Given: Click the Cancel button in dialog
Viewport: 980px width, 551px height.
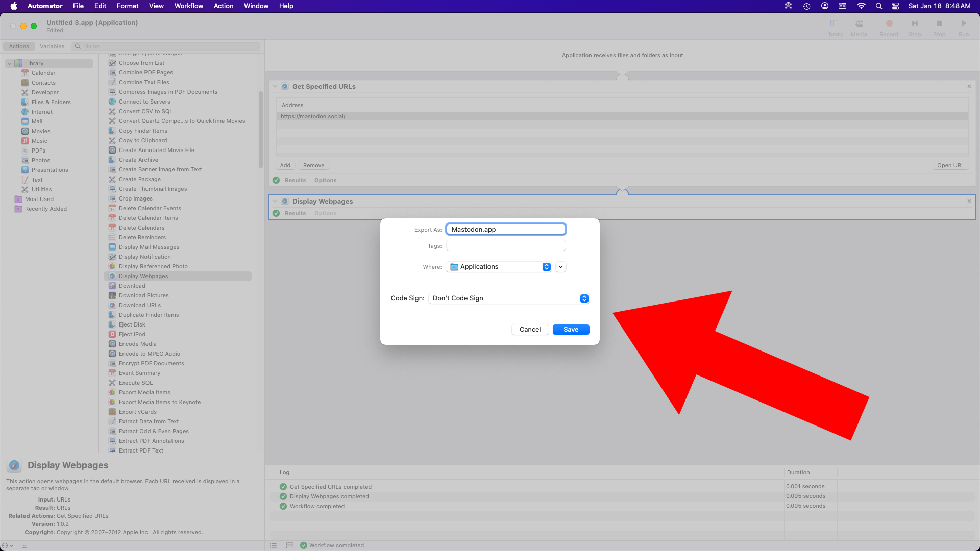Looking at the screenshot, I should pos(530,330).
